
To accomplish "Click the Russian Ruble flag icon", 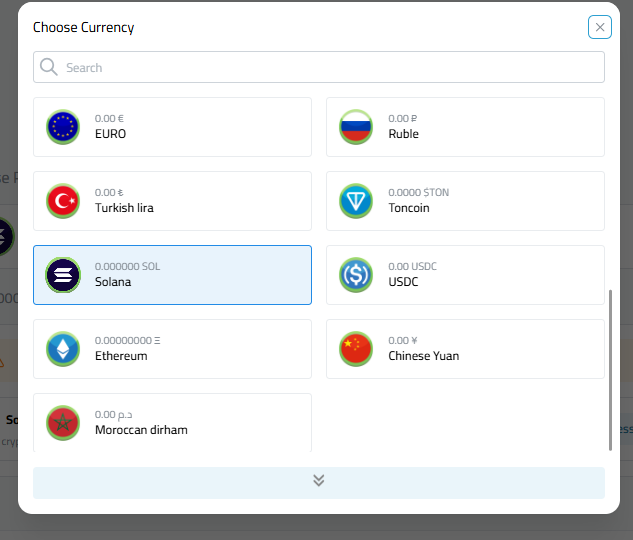I will tap(356, 127).
